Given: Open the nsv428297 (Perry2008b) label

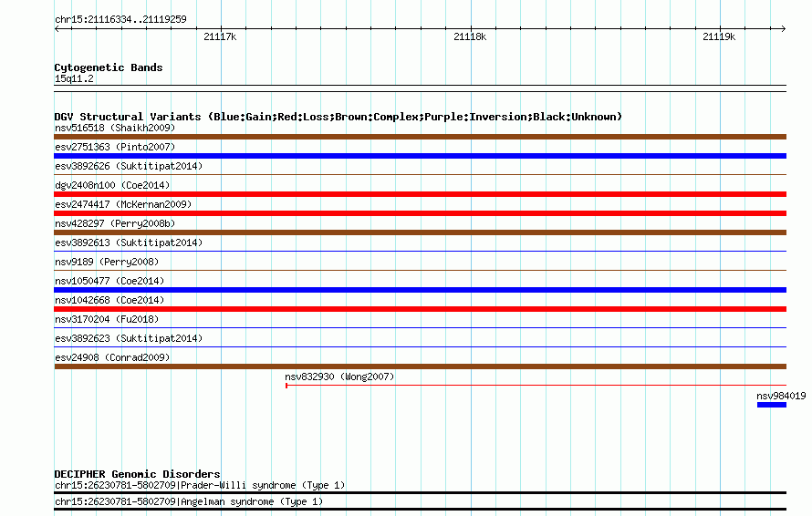Looking at the screenshot, I should [115, 223].
